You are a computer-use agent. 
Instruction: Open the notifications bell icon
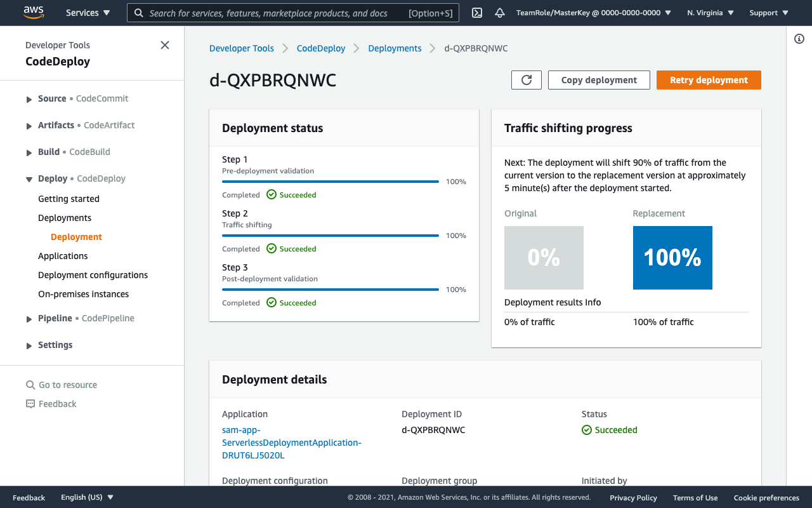(500, 13)
